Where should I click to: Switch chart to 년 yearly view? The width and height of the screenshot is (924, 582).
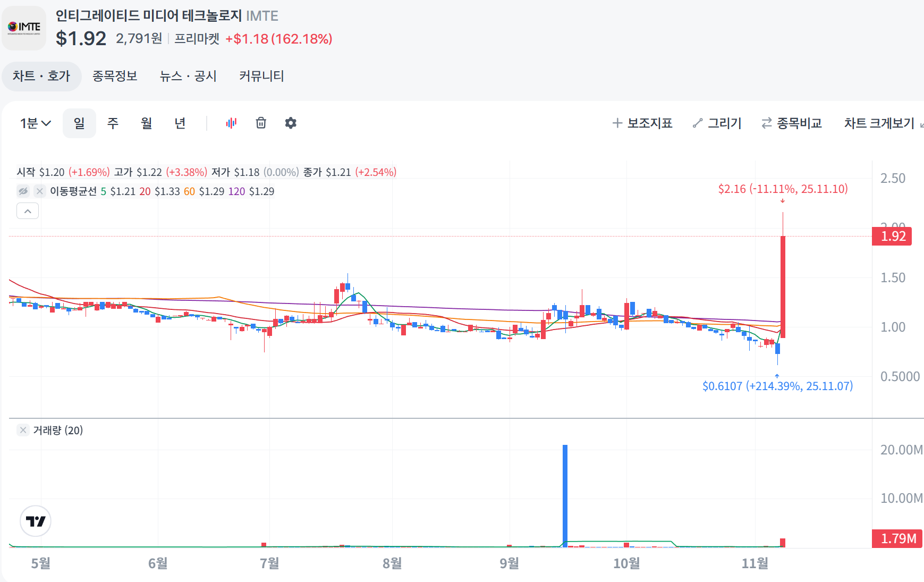(180, 123)
